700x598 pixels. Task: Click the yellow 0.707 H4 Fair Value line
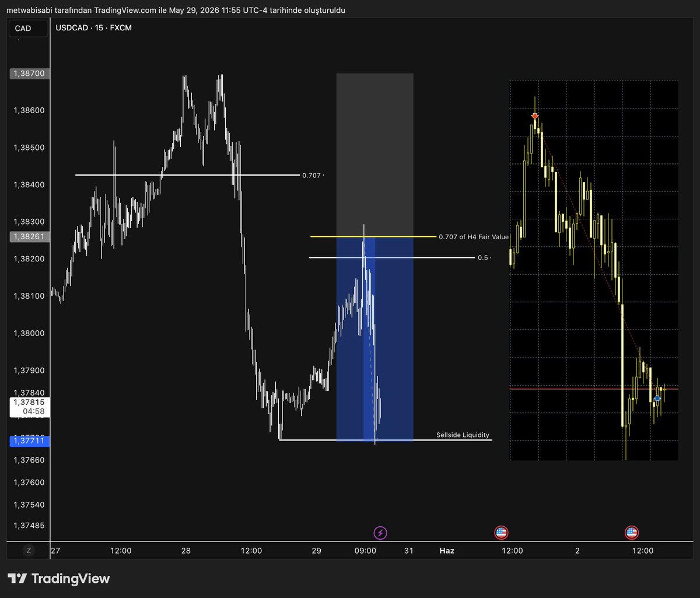coord(373,237)
